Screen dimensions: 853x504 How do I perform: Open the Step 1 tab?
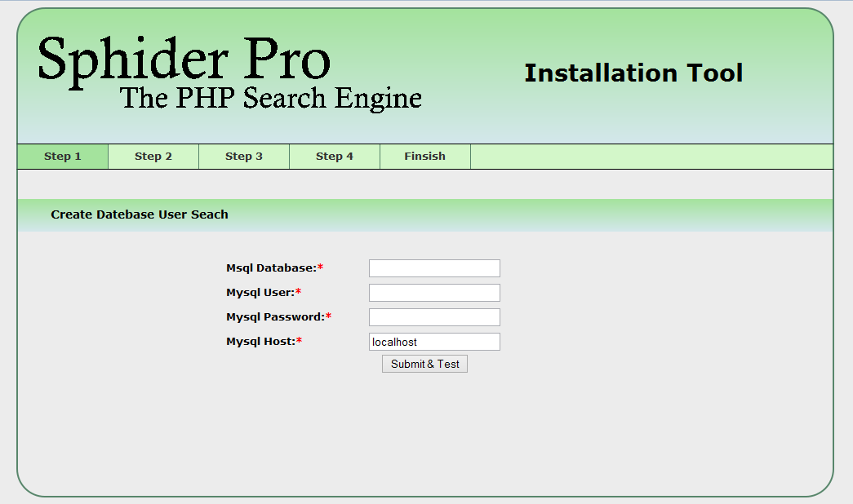point(63,157)
